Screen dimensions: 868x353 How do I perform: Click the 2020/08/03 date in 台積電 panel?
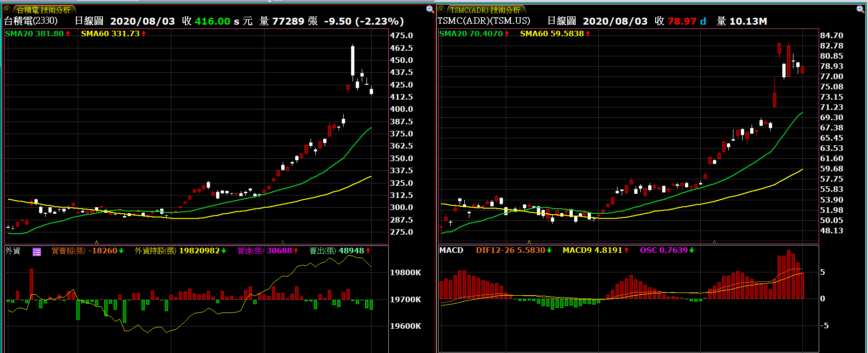pyautogui.click(x=142, y=21)
